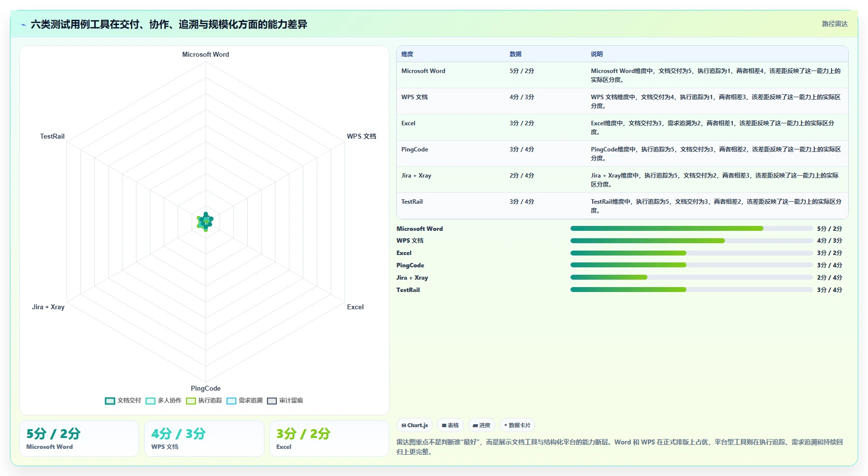Screen dimensions: 868x476
Task: Click the page title about 六类测试用例工具
Action: [x=169, y=24]
